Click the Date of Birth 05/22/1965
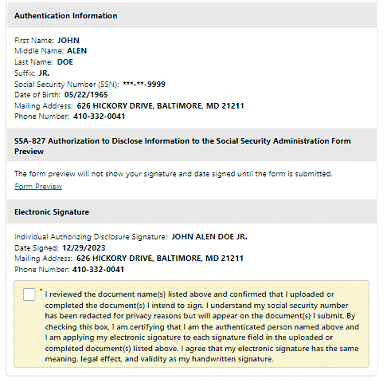 point(86,95)
